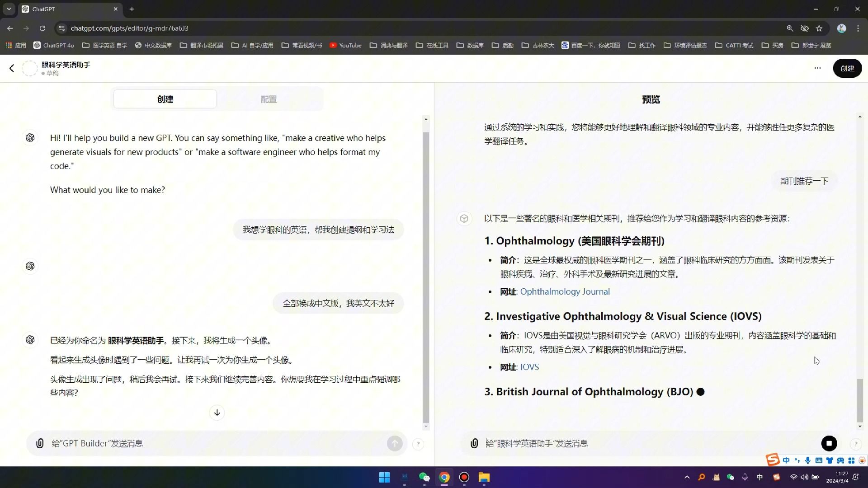Reload the current page
The image size is (868, 488).
[42, 28]
